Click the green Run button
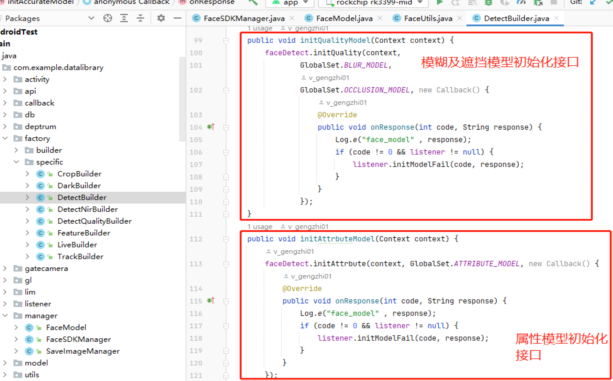 pos(439,2)
